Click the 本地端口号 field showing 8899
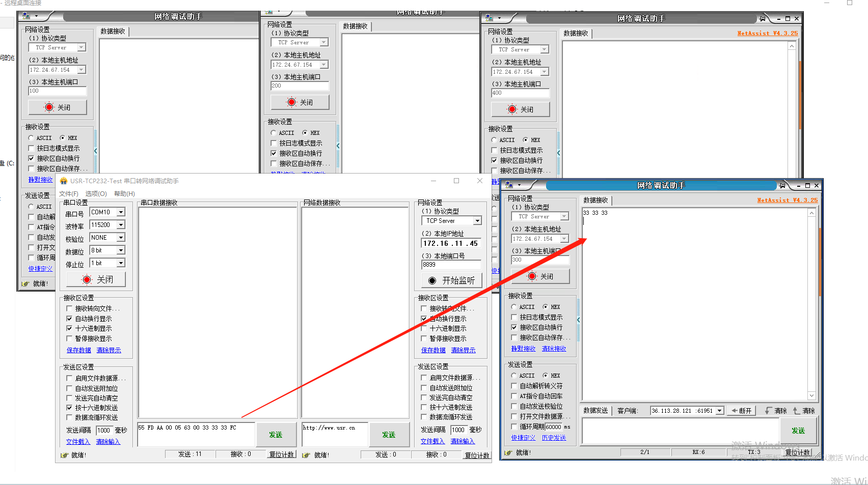The width and height of the screenshot is (868, 485). [451, 265]
